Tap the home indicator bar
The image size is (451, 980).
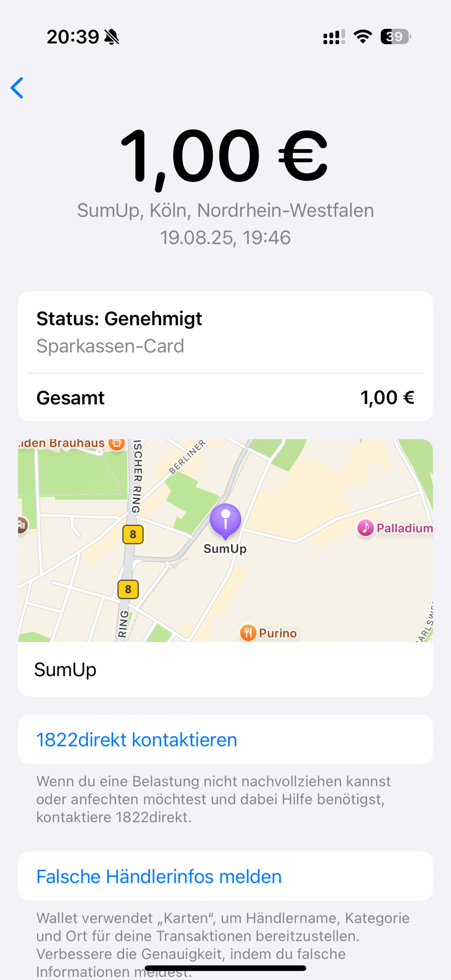(225, 968)
